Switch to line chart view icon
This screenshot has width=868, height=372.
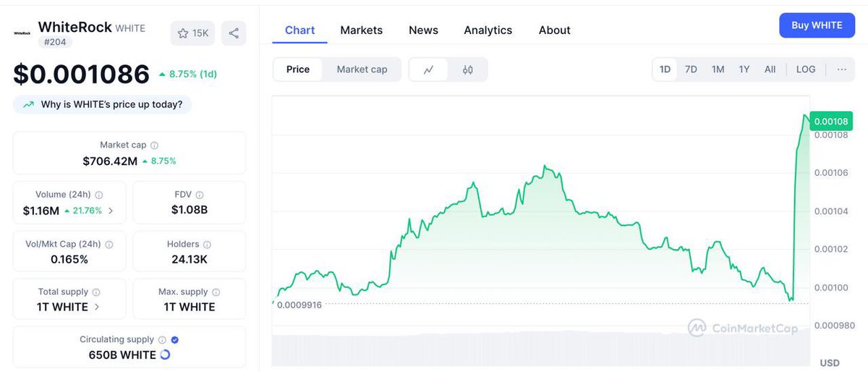[429, 69]
